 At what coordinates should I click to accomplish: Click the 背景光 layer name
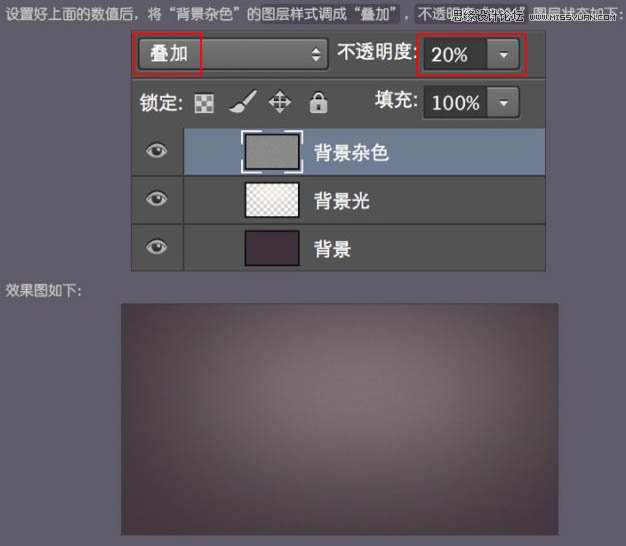pos(342,201)
